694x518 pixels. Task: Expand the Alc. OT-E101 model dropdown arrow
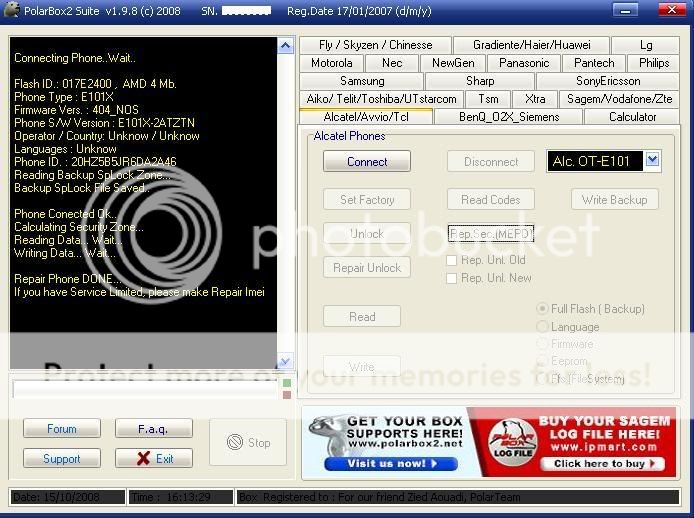pos(652,159)
